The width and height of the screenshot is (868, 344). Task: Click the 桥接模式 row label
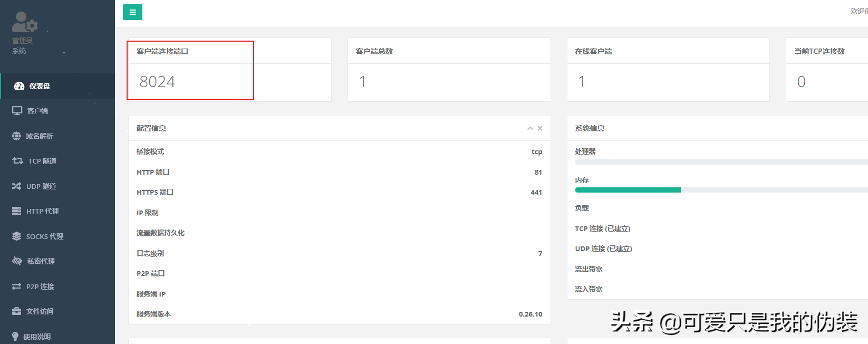(150, 151)
